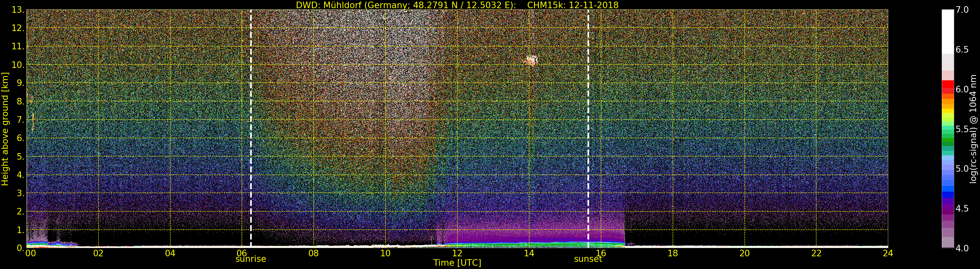980x269 pixels.
Task: Click the y-axis tick label 7
Action: (x=20, y=120)
